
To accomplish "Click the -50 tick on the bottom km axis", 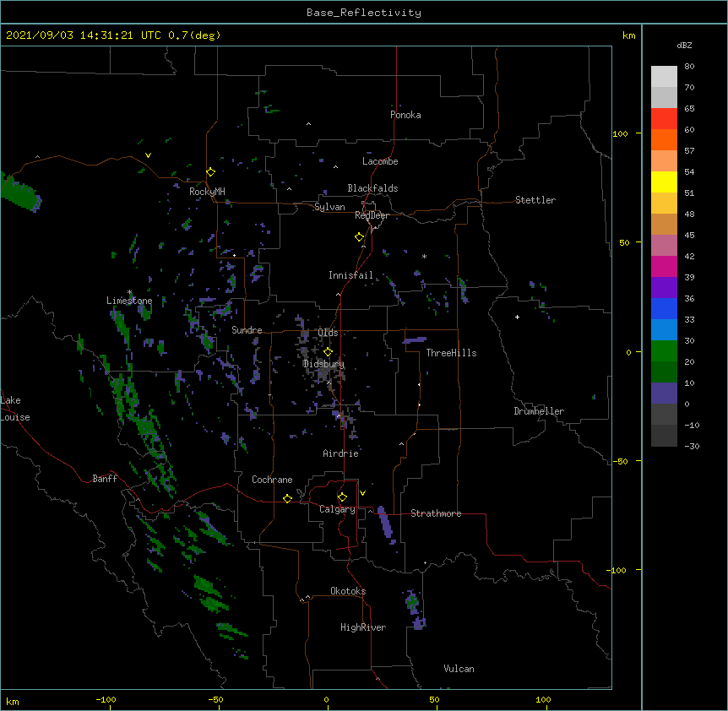I will point(215,699).
